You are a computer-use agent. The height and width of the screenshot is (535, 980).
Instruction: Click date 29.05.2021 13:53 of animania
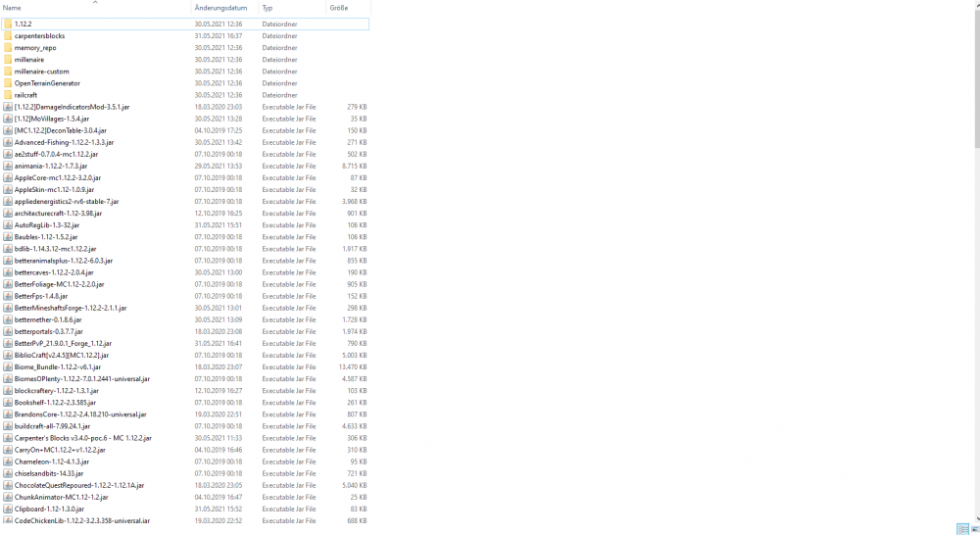(219, 166)
